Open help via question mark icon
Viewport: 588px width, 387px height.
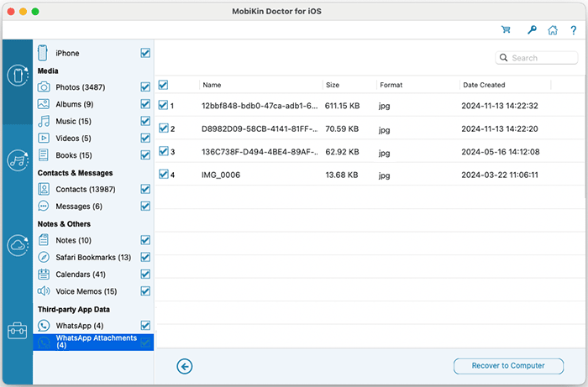(x=574, y=30)
